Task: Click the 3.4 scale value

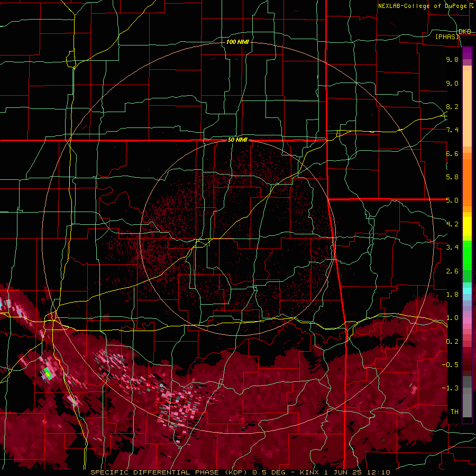Action: pos(452,248)
